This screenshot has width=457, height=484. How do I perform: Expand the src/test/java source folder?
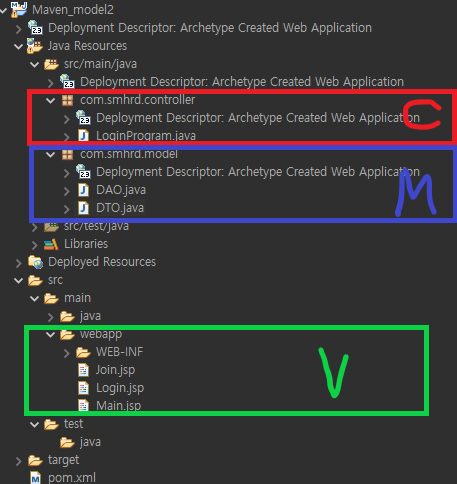[35, 227]
